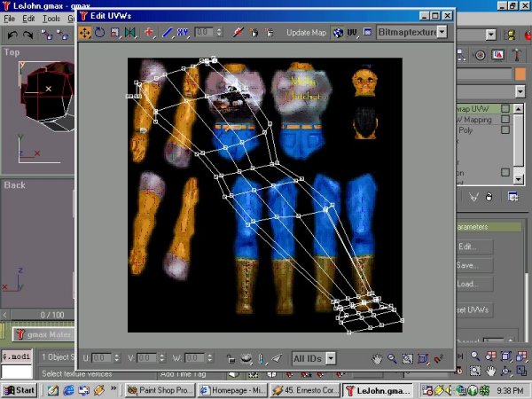Open the Tools menu
532x399 pixels.
click(51, 19)
